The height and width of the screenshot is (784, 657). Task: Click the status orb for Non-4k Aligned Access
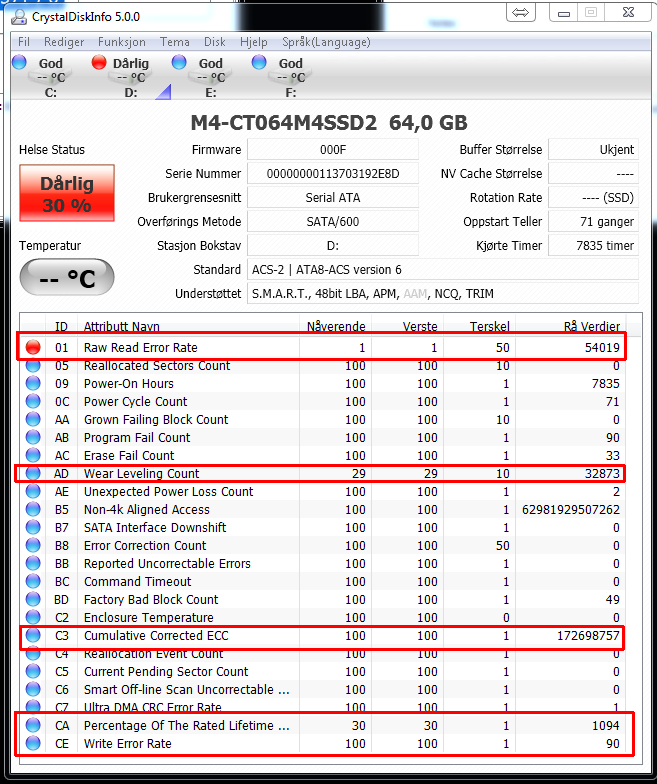pos(33,509)
